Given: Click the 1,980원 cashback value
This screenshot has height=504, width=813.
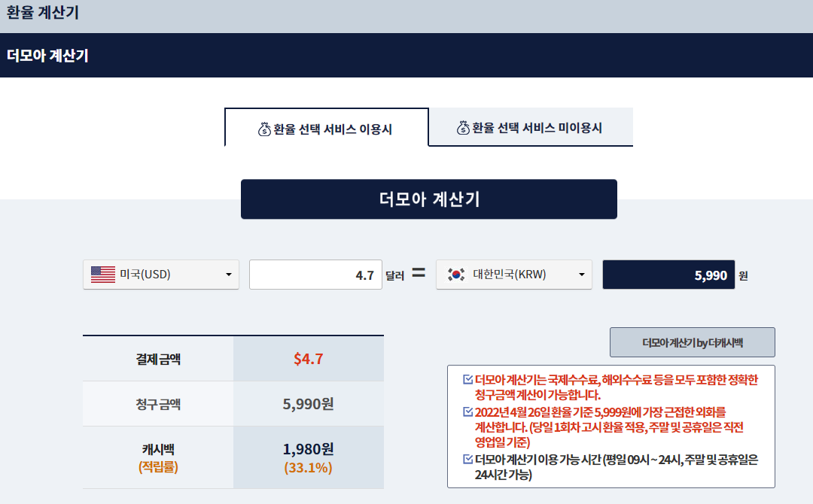Looking at the screenshot, I should coord(309,448).
